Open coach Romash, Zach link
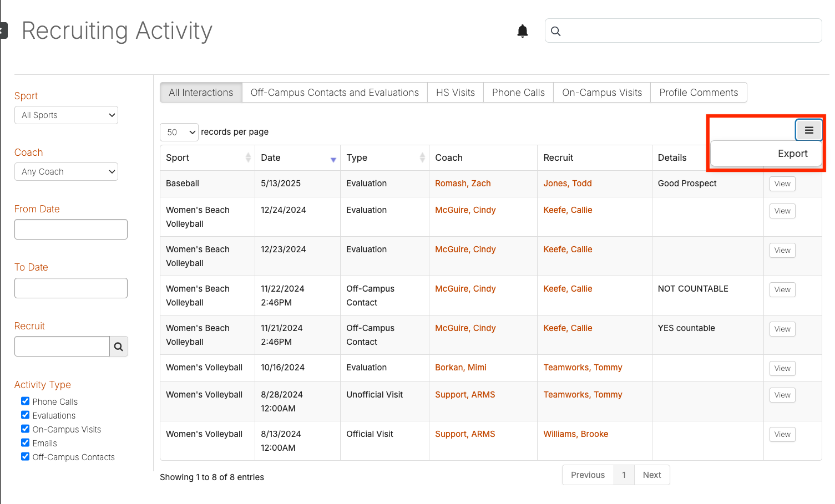 point(463,184)
